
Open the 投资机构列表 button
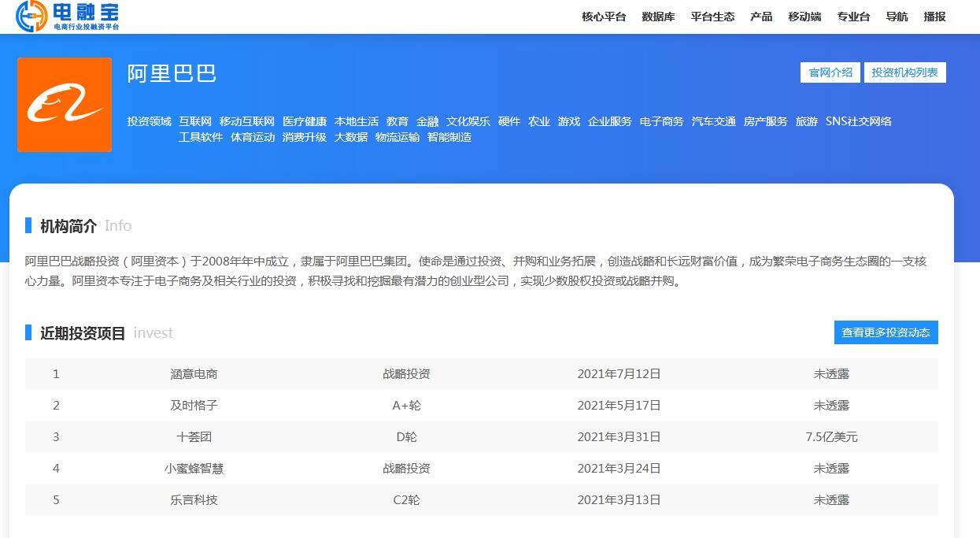(x=905, y=72)
